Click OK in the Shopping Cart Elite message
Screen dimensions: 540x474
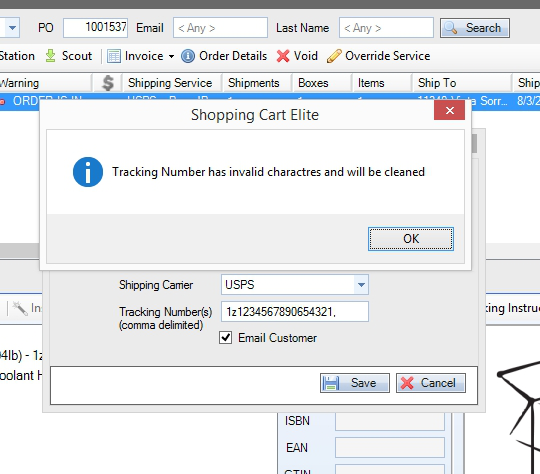point(411,239)
